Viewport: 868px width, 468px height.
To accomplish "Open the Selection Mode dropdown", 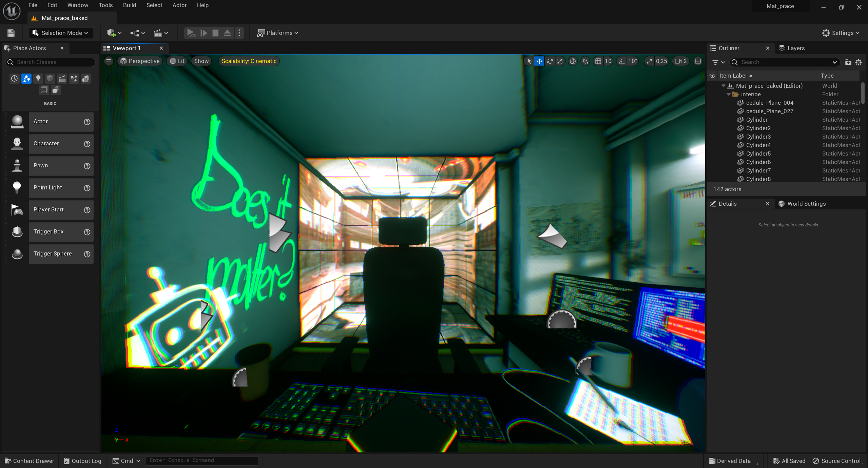I will [x=61, y=33].
